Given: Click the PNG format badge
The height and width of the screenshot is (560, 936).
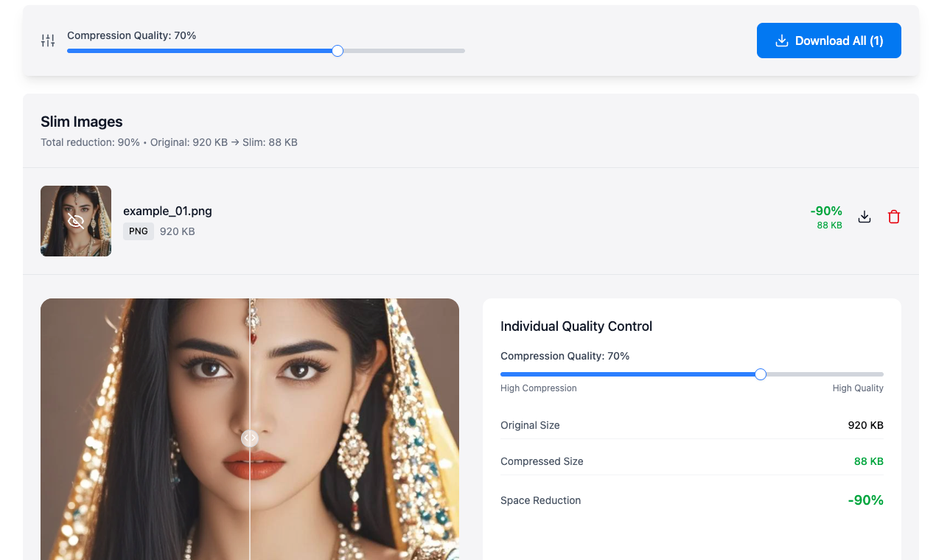Looking at the screenshot, I should click(139, 231).
